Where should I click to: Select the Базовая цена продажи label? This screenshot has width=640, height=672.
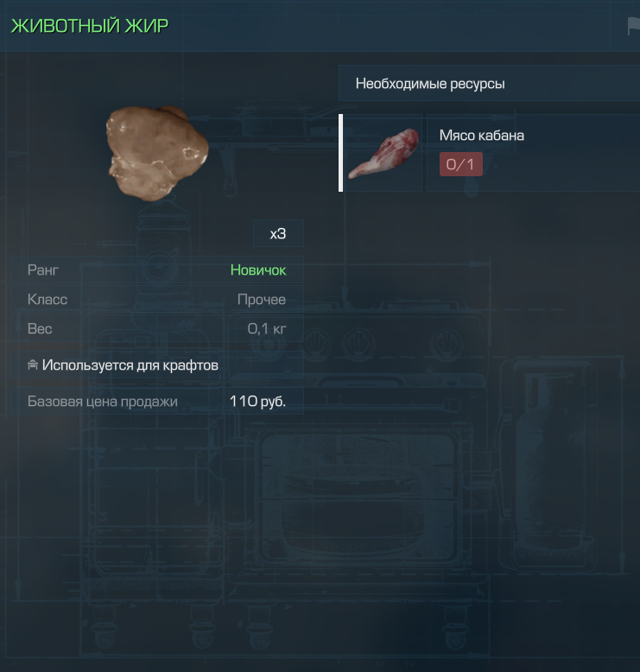point(103,401)
